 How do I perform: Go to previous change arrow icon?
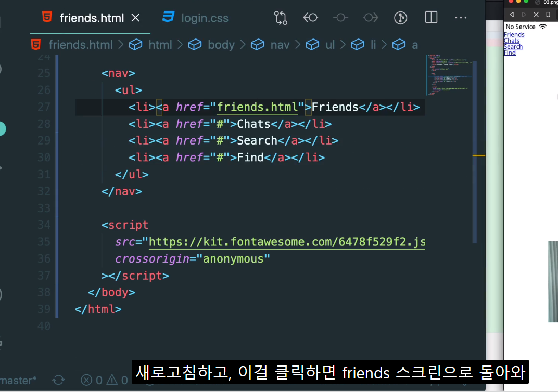pos(310,17)
